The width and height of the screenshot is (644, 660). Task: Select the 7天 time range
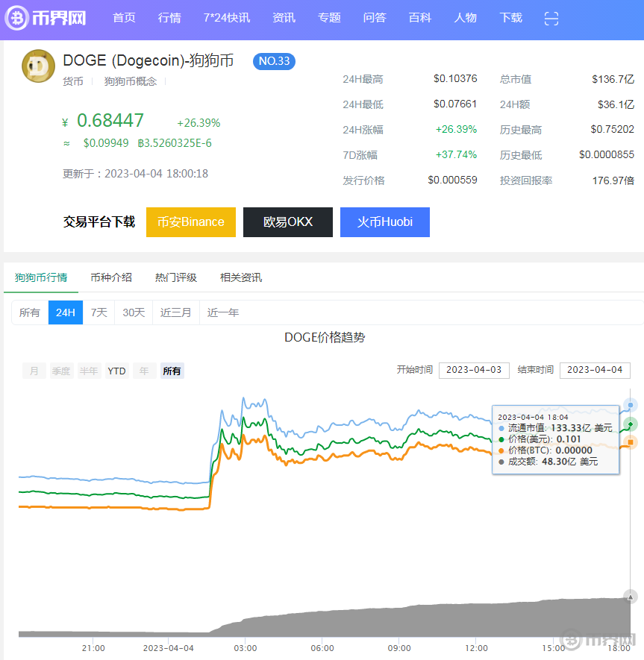(99, 312)
